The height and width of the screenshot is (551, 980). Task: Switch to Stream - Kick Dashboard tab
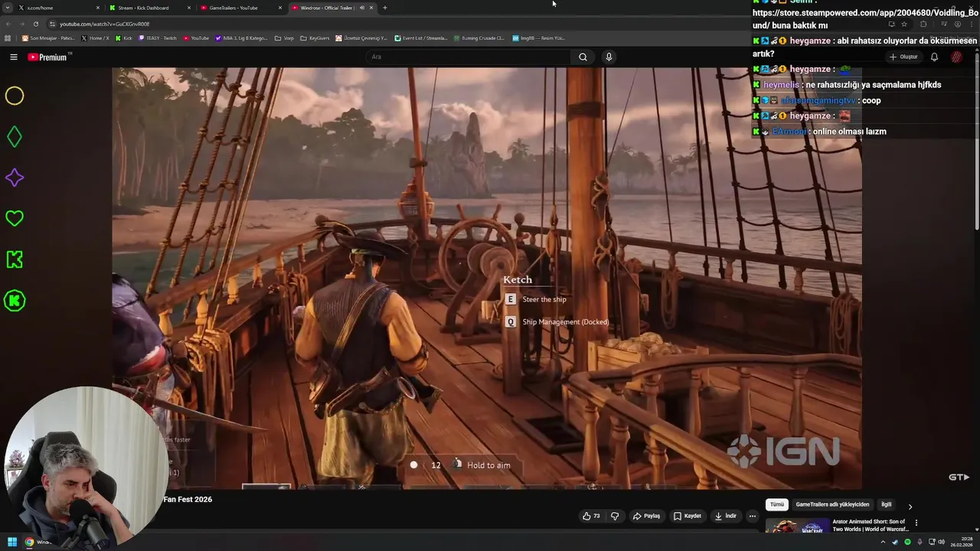pyautogui.click(x=149, y=8)
